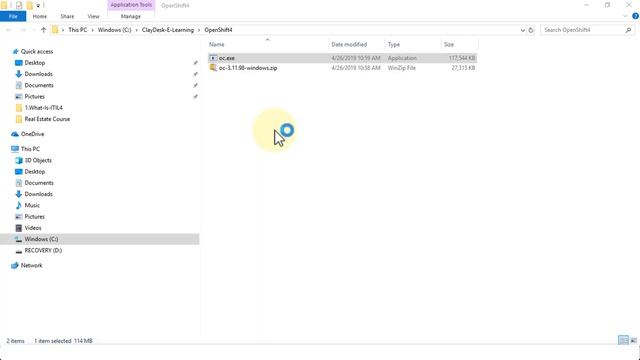
Task: Switch to the Home ribbon tab
Action: [40, 16]
